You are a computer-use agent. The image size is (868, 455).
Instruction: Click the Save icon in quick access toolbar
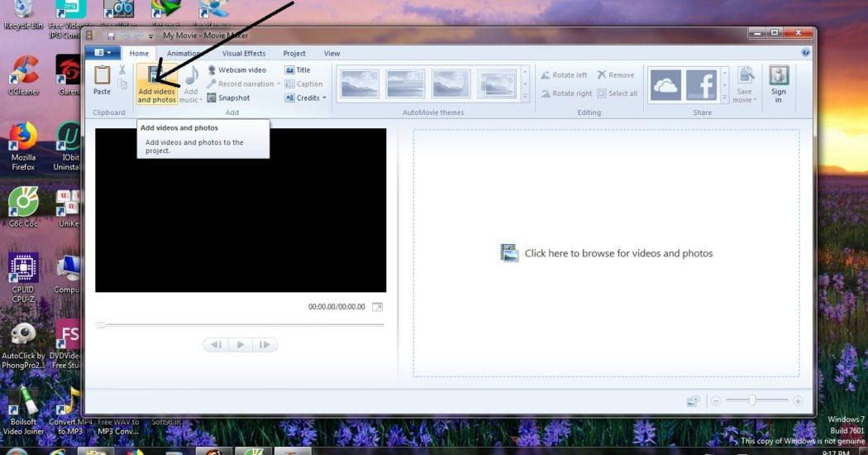click(x=111, y=36)
